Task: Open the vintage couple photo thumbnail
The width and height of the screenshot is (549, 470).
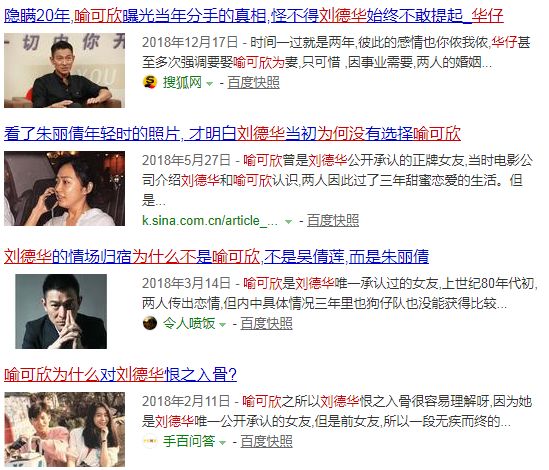Action: pos(64,429)
